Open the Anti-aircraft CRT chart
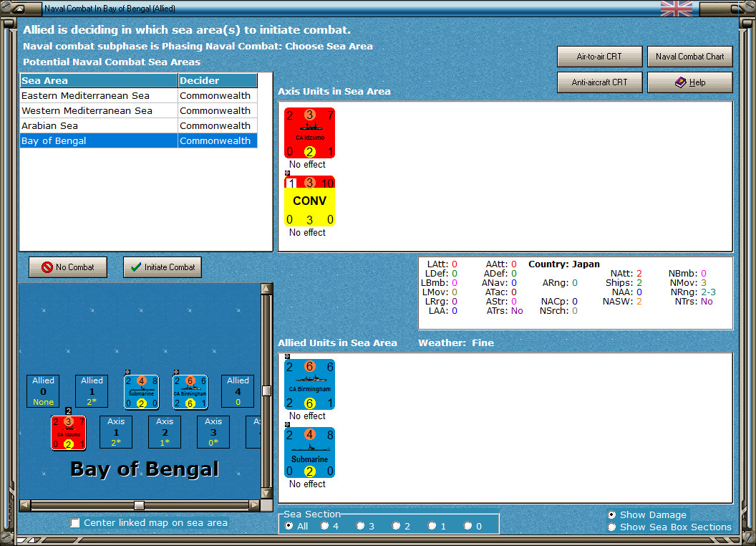This screenshot has width=756, height=546. click(x=599, y=82)
